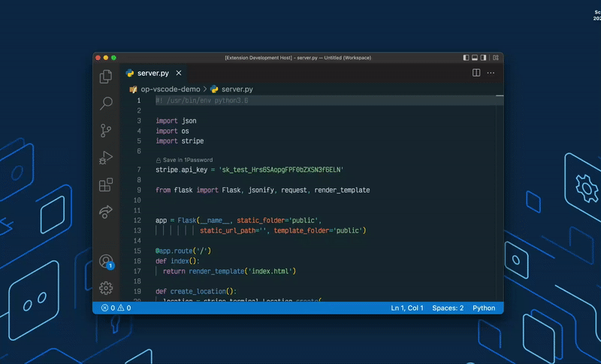601x364 pixels.
Task: Open the Source Control view
Action: pos(106,131)
